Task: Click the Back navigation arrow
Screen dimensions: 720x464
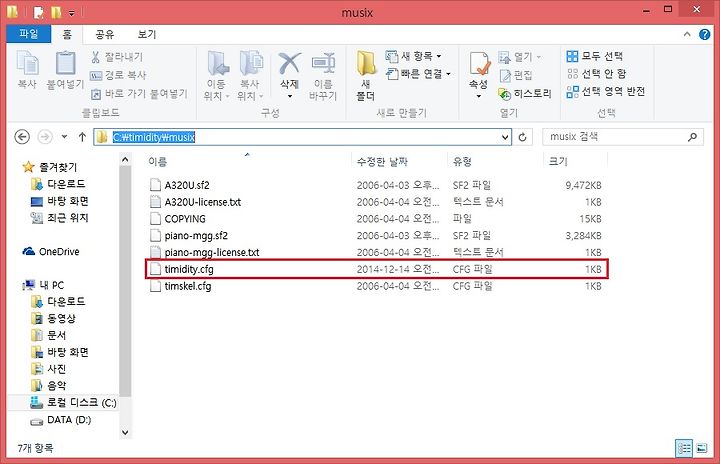Action: pyautogui.click(x=22, y=137)
